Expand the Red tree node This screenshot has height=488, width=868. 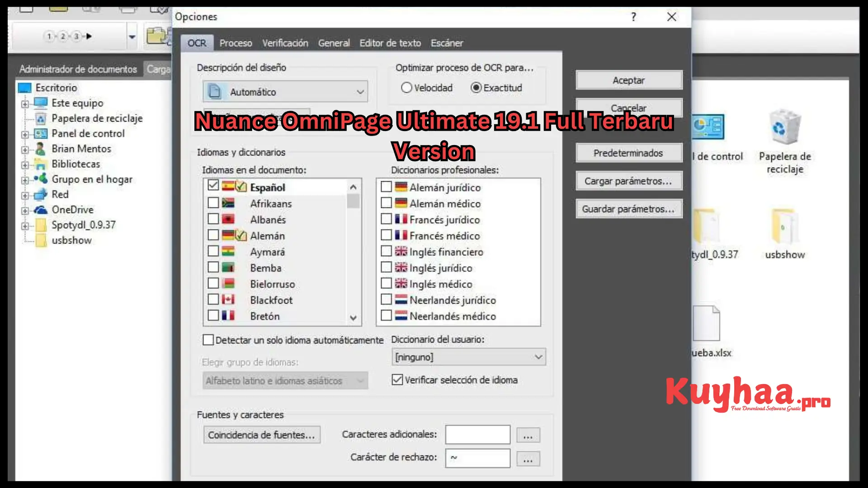coord(25,196)
